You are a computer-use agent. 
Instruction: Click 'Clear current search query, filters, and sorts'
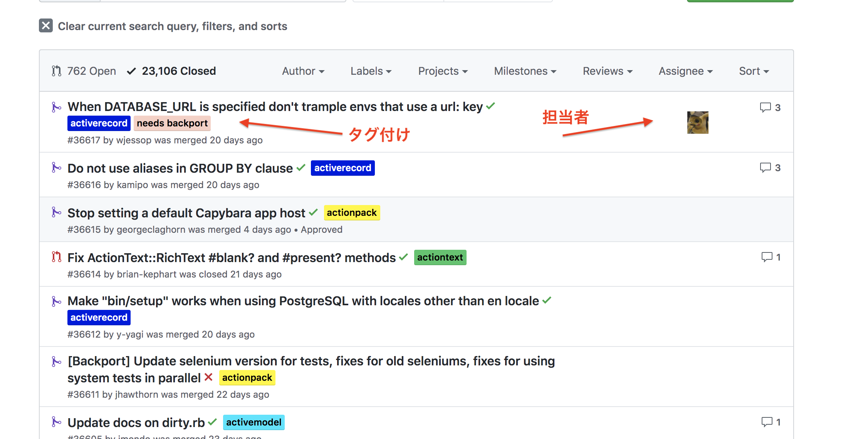(x=172, y=26)
